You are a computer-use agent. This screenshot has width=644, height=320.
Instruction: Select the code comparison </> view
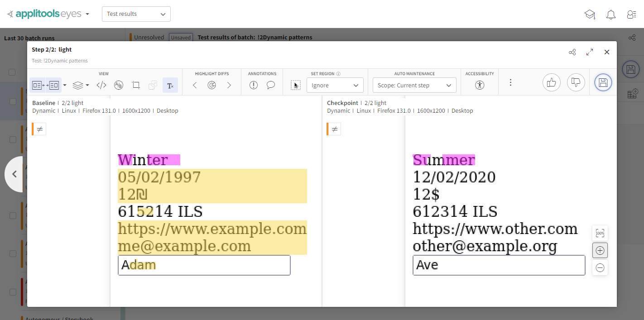[x=101, y=85]
